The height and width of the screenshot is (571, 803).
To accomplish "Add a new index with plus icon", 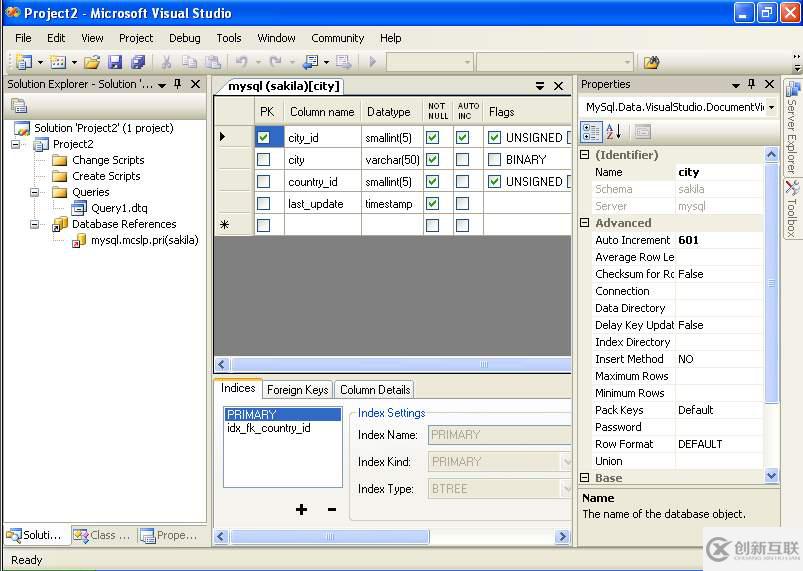I will point(301,510).
